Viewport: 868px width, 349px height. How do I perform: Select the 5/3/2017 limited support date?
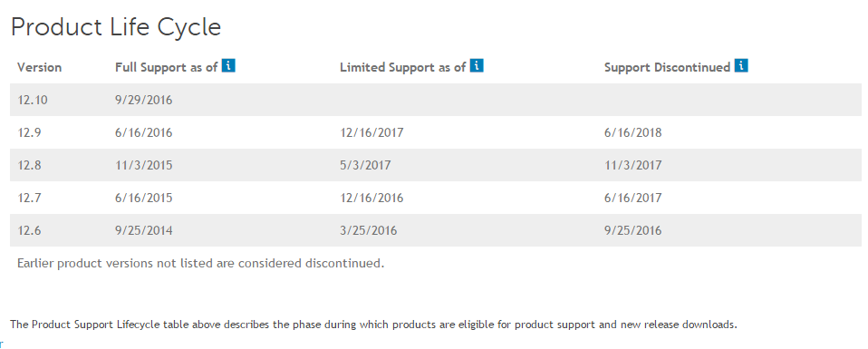pyautogui.click(x=365, y=165)
